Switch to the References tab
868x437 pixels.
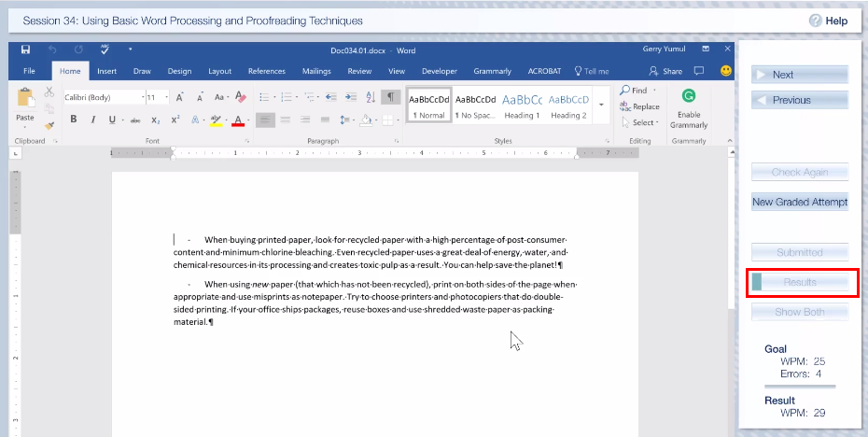click(x=267, y=71)
